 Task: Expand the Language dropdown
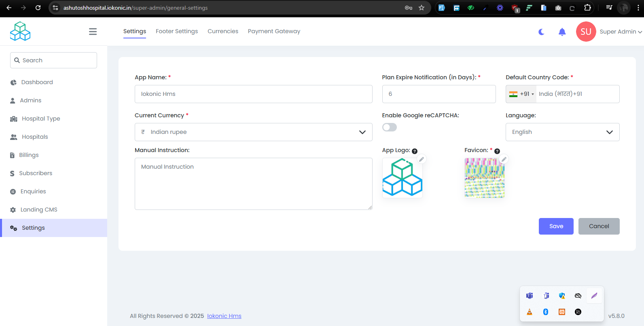coord(562,132)
